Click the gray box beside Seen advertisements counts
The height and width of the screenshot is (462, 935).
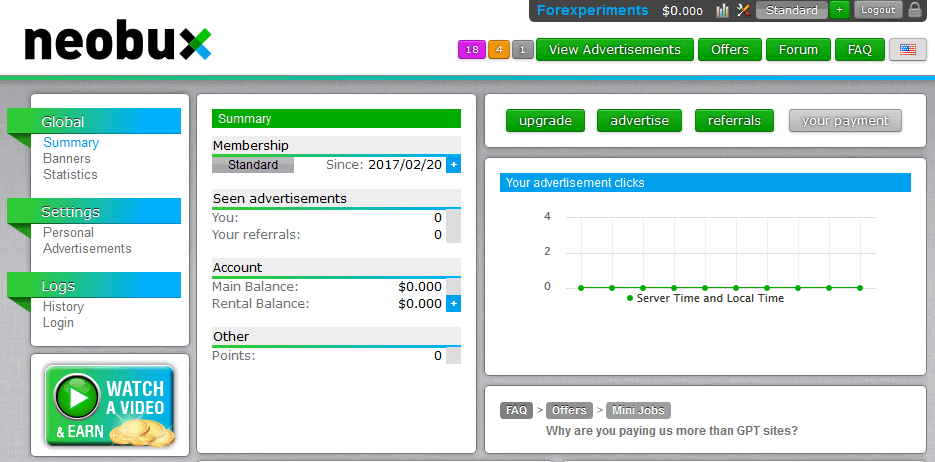(453, 226)
